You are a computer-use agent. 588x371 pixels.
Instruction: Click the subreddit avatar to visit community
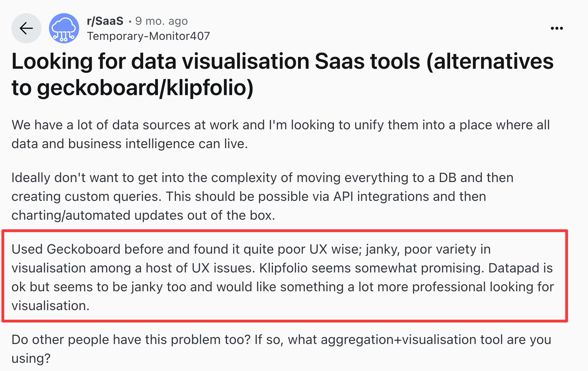tap(64, 29)
